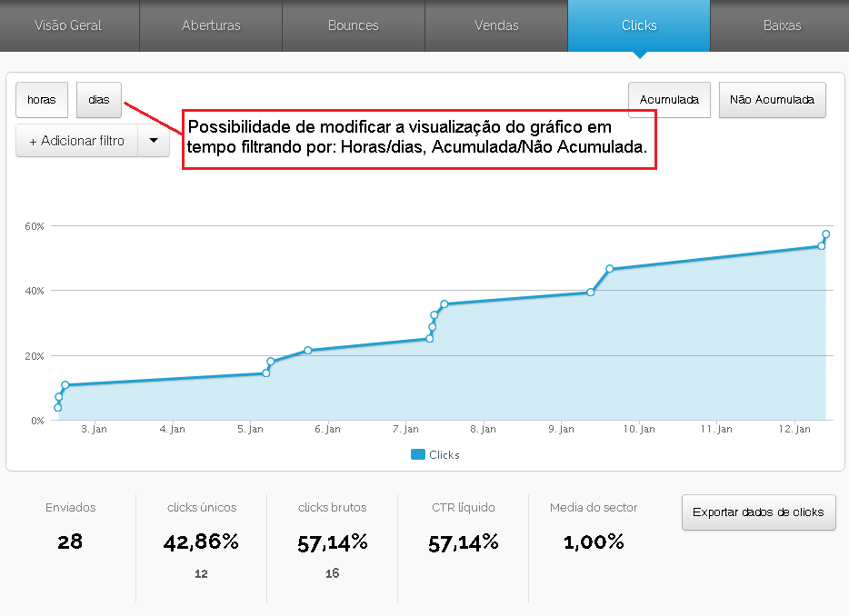Screen dimensions: 849x616
Task: Switch chart to Acumulada mode
Action: click(669, 100)
